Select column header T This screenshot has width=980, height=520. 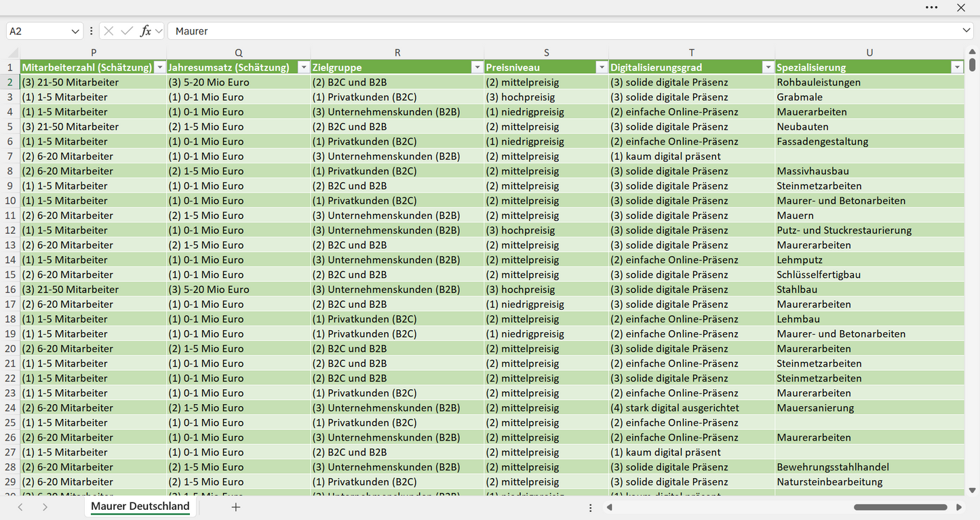[x=692, y=53]
